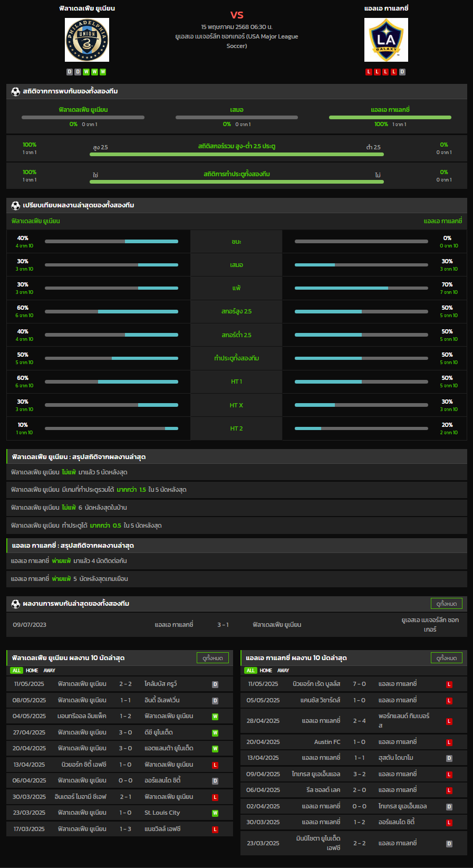The height and width of the screenshot is (868, 473).
Task: Open ดูทั้งหมด in the head-to-head results section
Action: pos(447,604)
